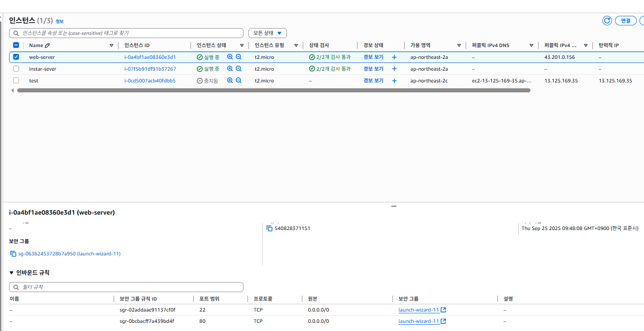Click the 연결 button
This screenshot has height=331, width=644.
click(625, 20)
